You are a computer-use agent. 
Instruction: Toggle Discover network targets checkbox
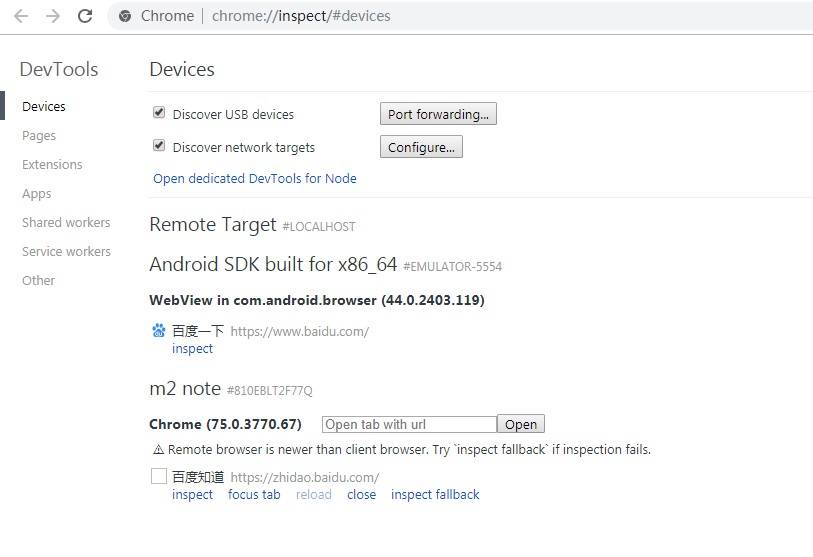pyautogui.click(x=159, y=146)
